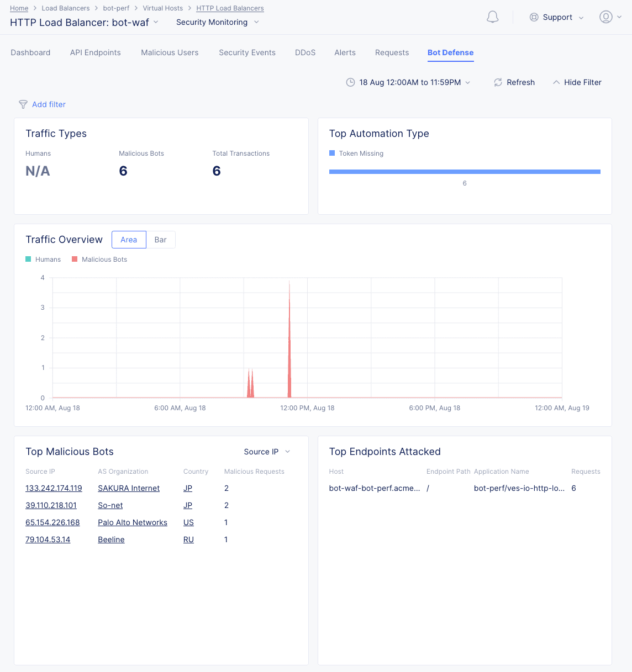Click host bot-waf-bot-perf.acme... in endpoints table
The image size is (632, 672).
pos(375,488)
